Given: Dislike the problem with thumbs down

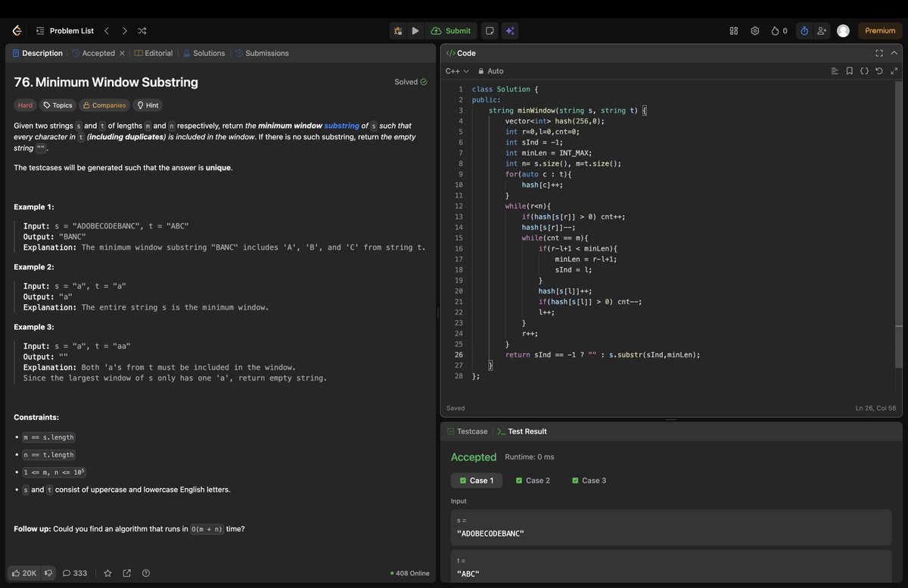Looking at the screenshot, I should [x=48, y=573].
